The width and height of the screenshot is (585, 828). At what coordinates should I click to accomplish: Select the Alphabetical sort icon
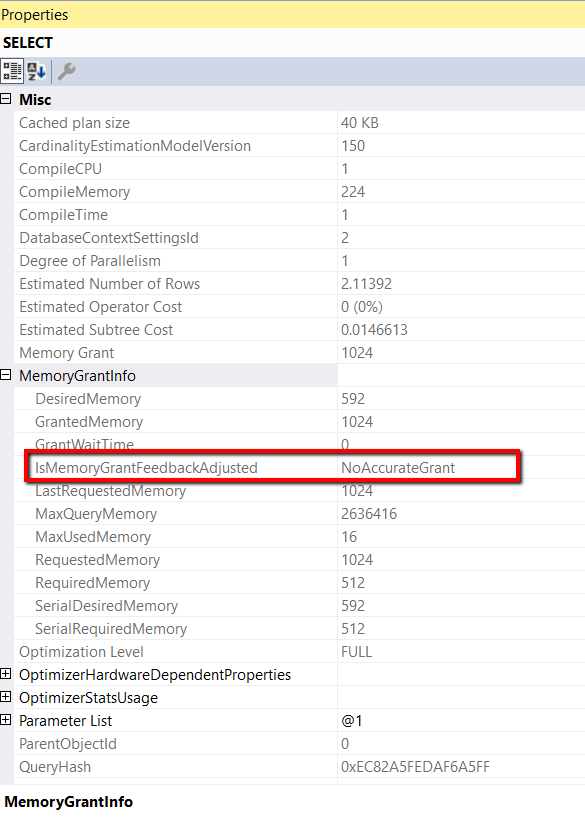[x=37, y=71]
